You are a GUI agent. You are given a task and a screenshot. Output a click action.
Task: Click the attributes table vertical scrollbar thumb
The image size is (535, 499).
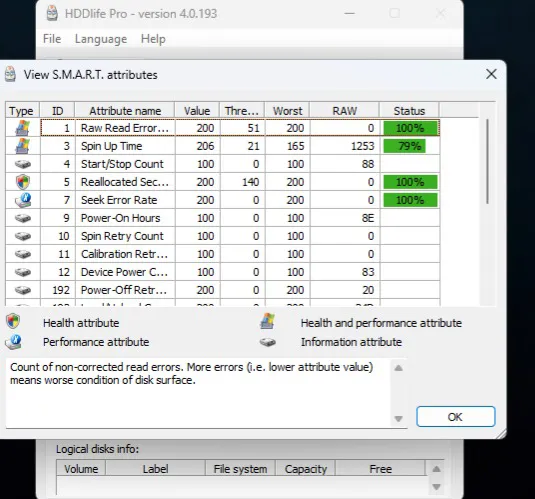point(488,161)
